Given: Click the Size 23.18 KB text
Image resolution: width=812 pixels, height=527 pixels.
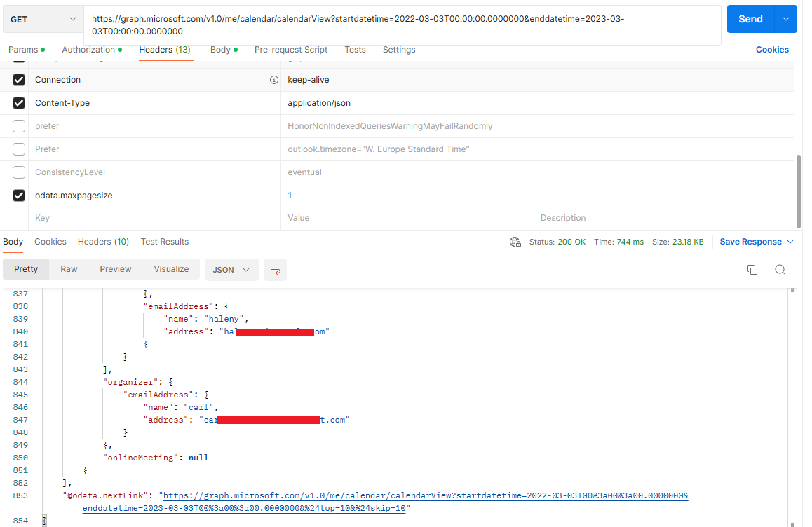Looking at the screenshot, I should [677, 242].
